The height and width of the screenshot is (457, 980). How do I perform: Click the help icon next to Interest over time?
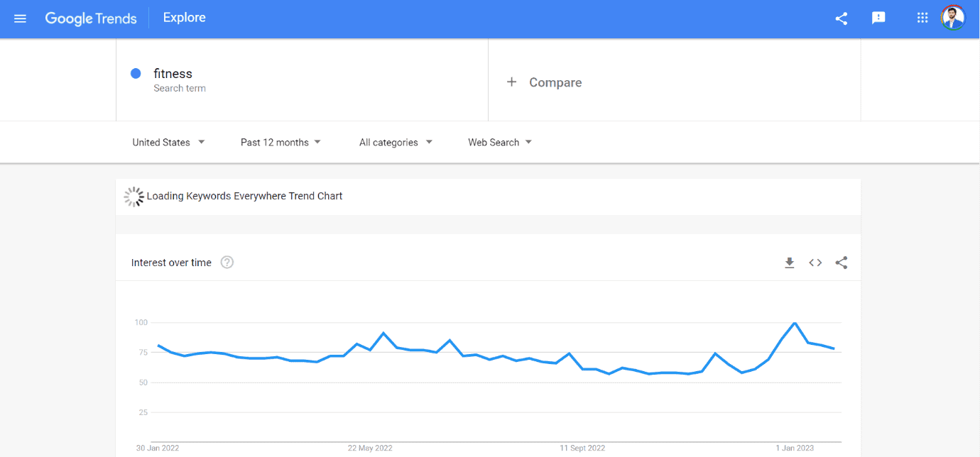(227, 262)
